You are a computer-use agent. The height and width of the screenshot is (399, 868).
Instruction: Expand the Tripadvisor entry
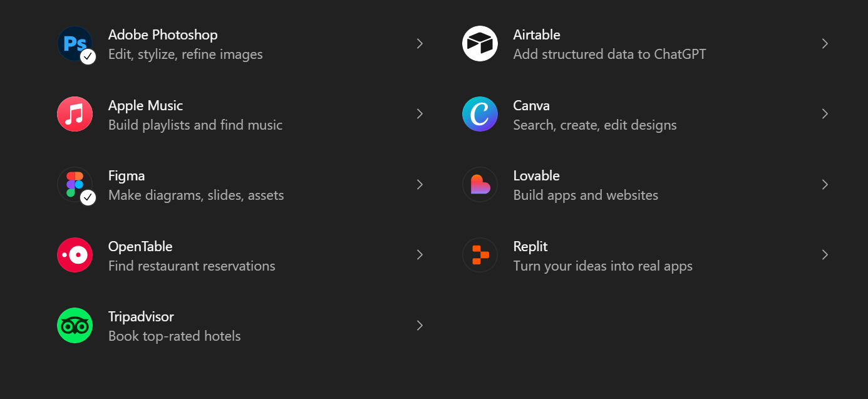(x=420, y=326)
